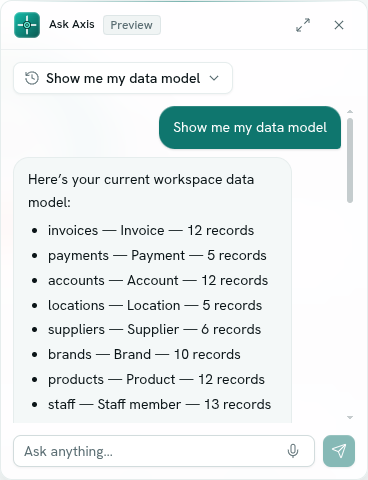Viewport: 368px width, 480px height.
Task: Click the 'invoices — Invoice — 12 records' row
Action: (x=151, y=230)
